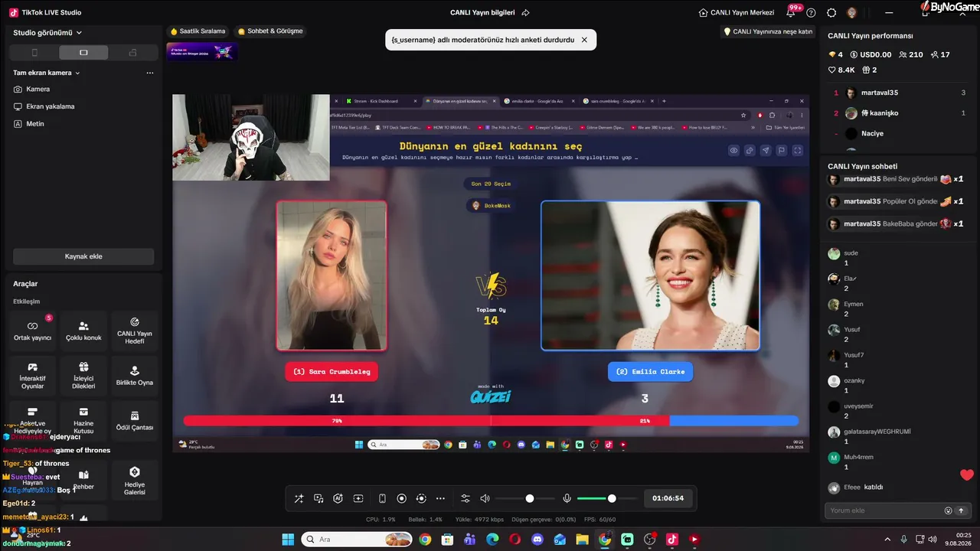Click the Windows taskbar search box
980x551 pixels.
(357, 540)
